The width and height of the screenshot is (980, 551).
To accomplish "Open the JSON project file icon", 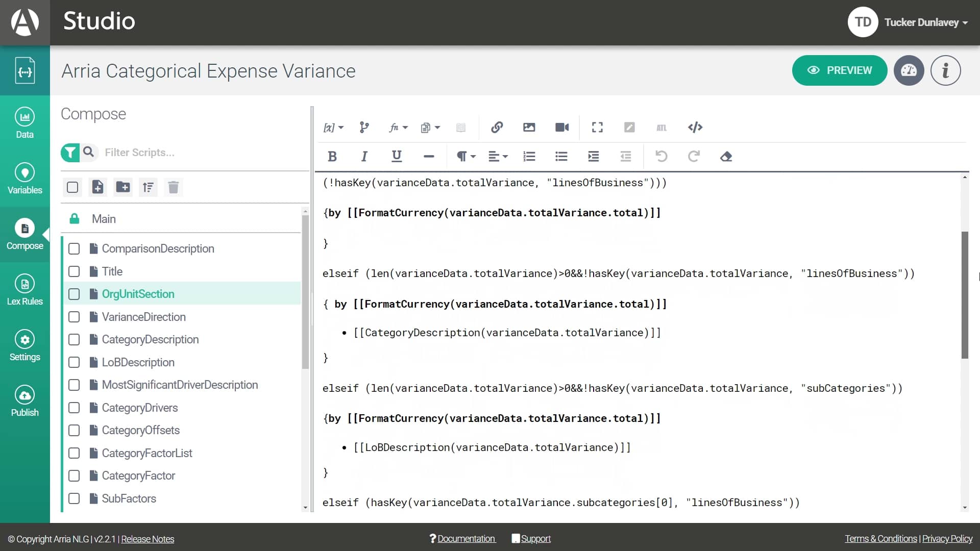I will coord(24,70).
